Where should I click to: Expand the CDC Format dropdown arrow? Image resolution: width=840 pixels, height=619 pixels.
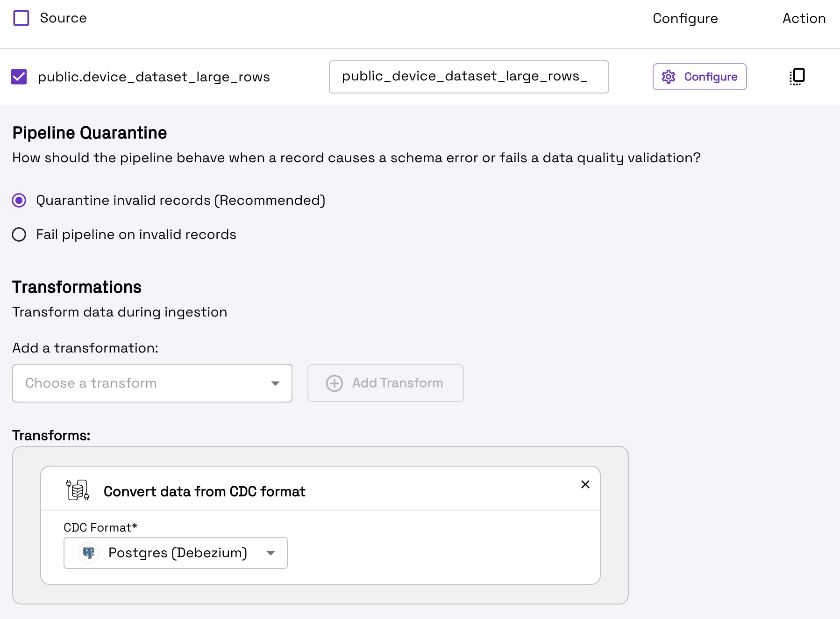click(x=271, y=553)
